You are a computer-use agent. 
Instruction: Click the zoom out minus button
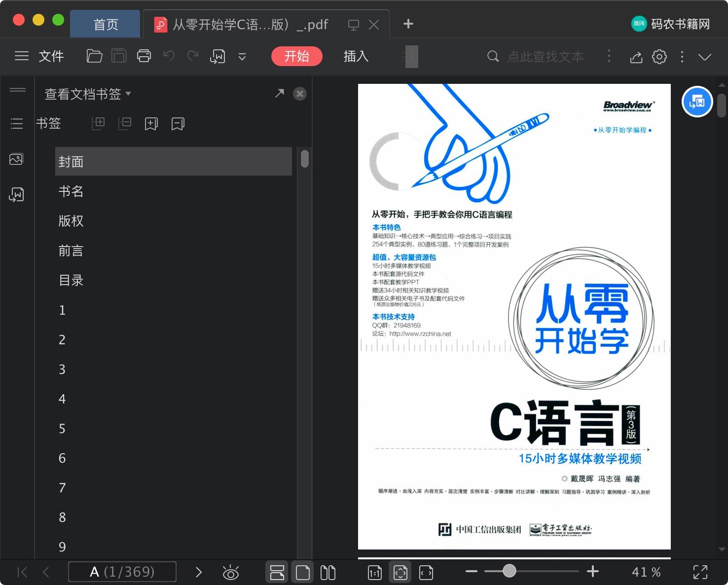472,572
